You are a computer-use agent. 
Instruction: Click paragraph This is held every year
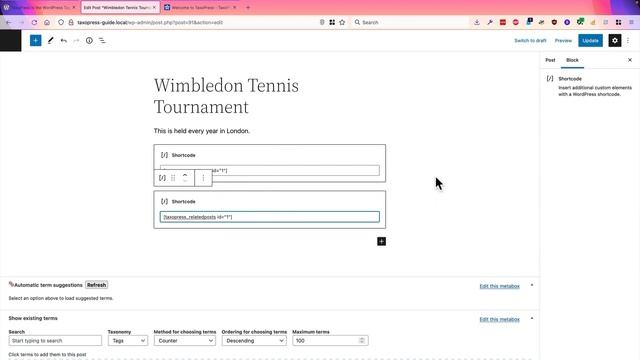pyautogui.click(x=202, y=131)
